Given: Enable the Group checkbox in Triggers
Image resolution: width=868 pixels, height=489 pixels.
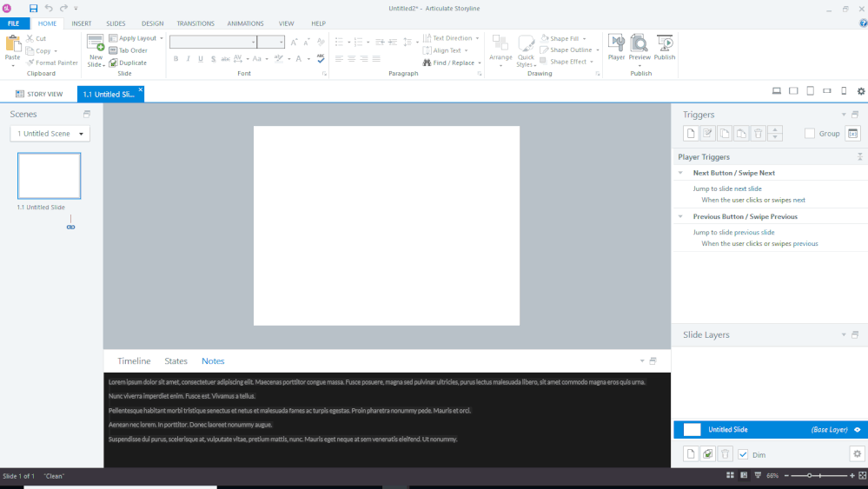Looking at the screenshot, I should tap(810, 134).
